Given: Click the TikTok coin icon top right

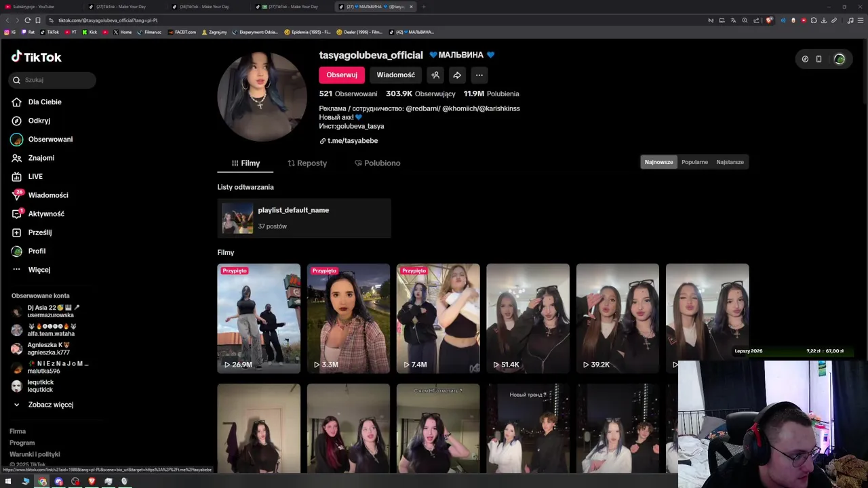Looking at the screenshot, I should (805, 59).
